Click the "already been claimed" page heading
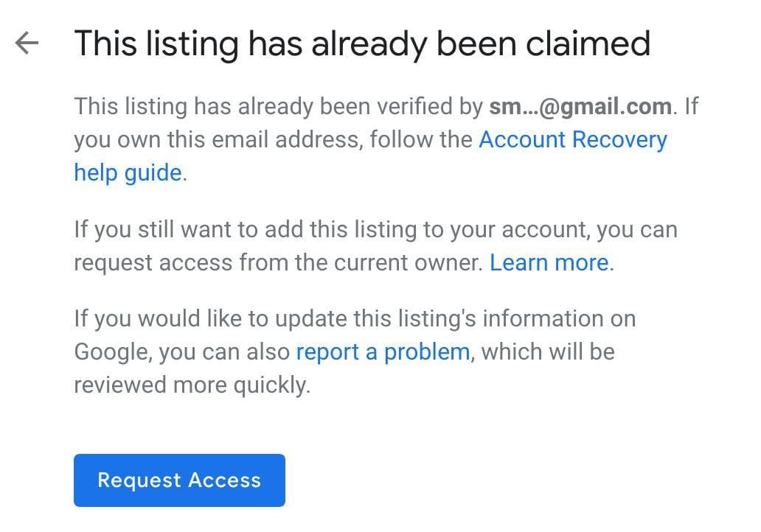This screenshot has width=761, height=532. [x=361, y=43]
